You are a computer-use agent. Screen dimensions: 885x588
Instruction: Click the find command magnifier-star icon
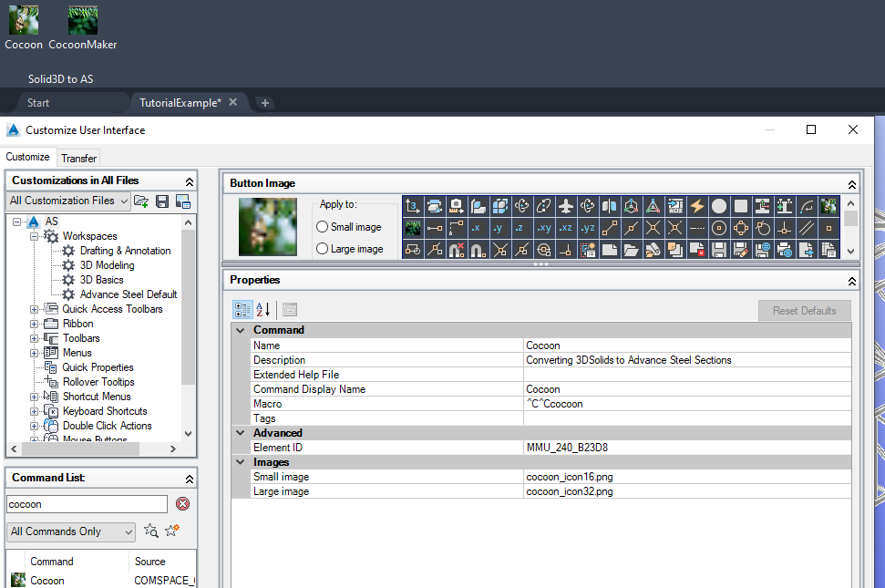click(150, 531)
